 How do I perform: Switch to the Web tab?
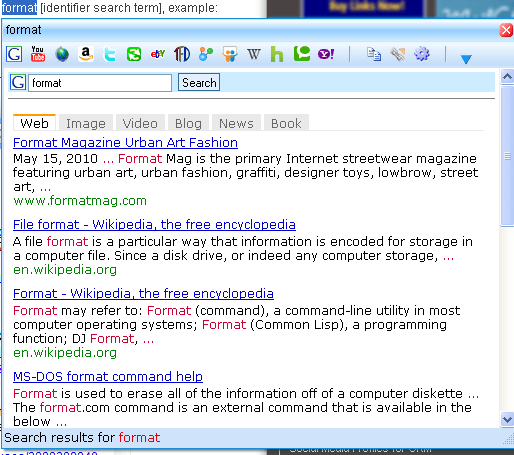[x=34, y=123]
